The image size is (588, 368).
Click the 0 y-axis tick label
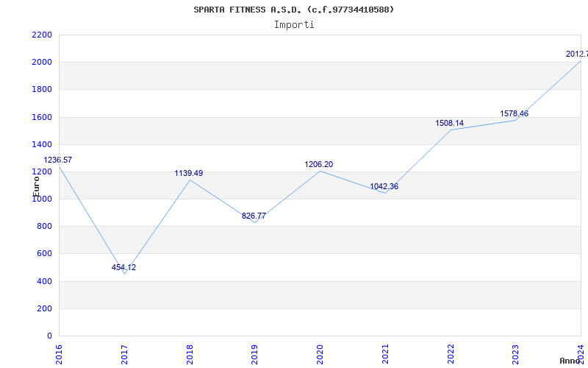coord(49,336)
